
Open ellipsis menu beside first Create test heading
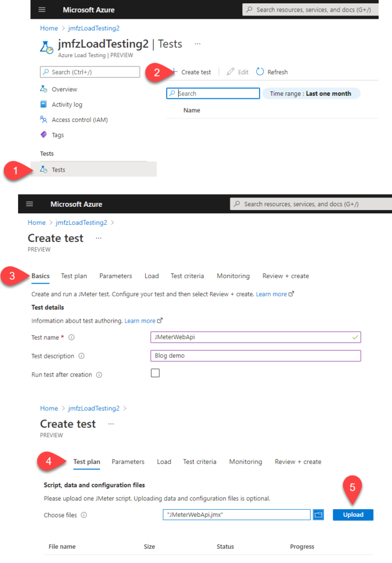point(99,238)
